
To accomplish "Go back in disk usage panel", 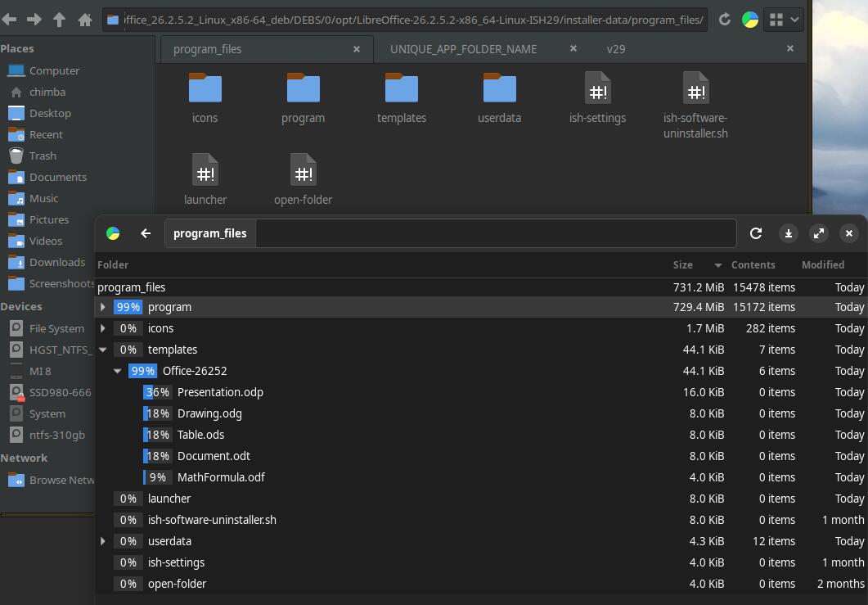I will 146,233.
